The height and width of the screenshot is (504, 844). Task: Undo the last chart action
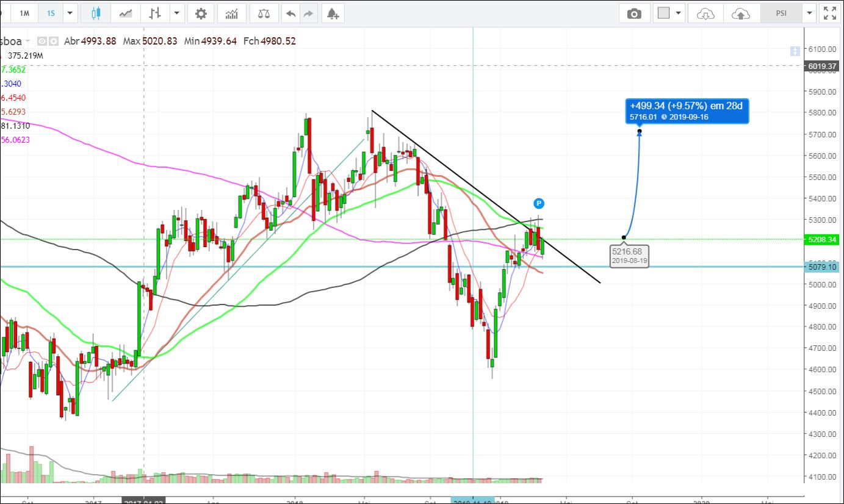point(291,13)
